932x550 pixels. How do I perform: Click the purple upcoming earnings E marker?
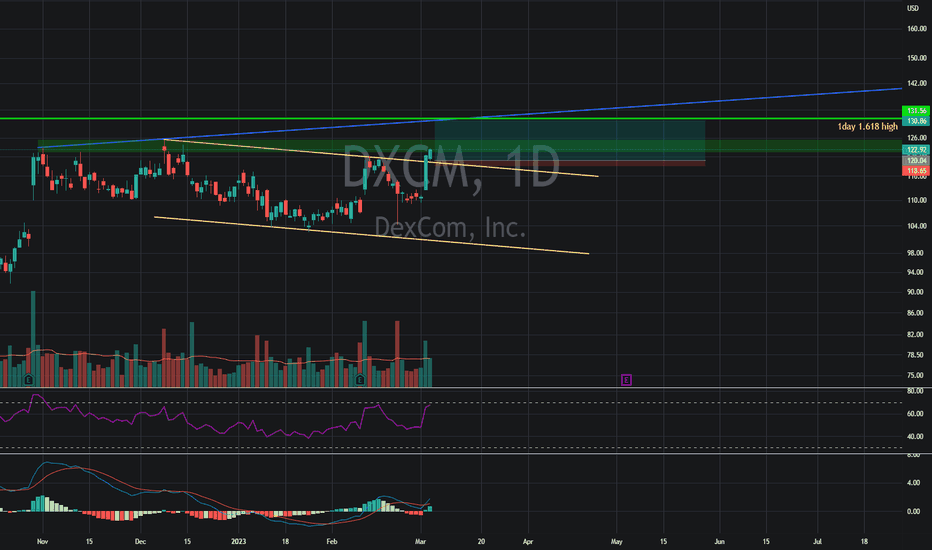[626, 379]
